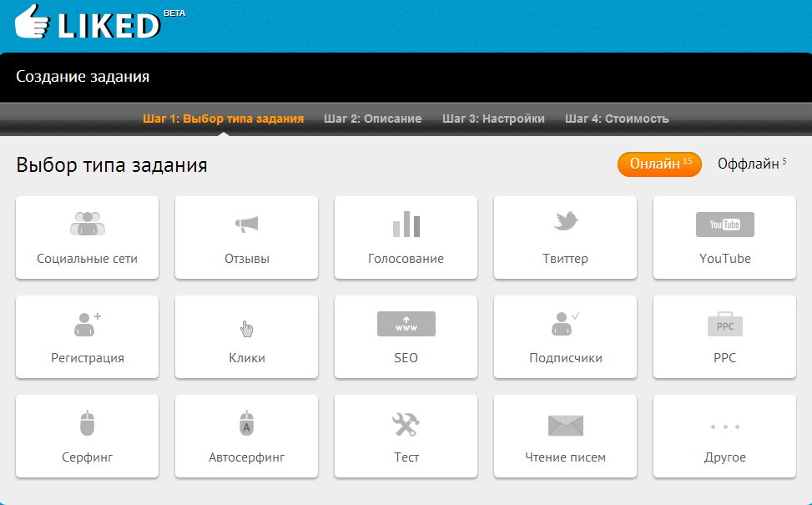Choose the Твиттер label

[566, 259]
